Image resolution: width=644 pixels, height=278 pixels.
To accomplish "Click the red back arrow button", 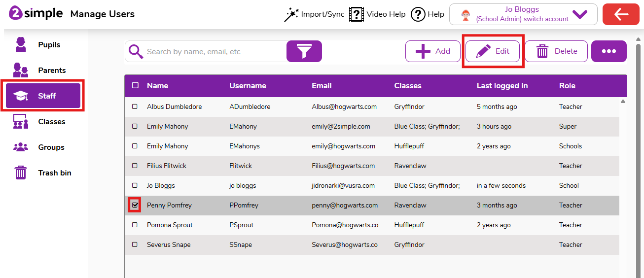I will [621, 14].
